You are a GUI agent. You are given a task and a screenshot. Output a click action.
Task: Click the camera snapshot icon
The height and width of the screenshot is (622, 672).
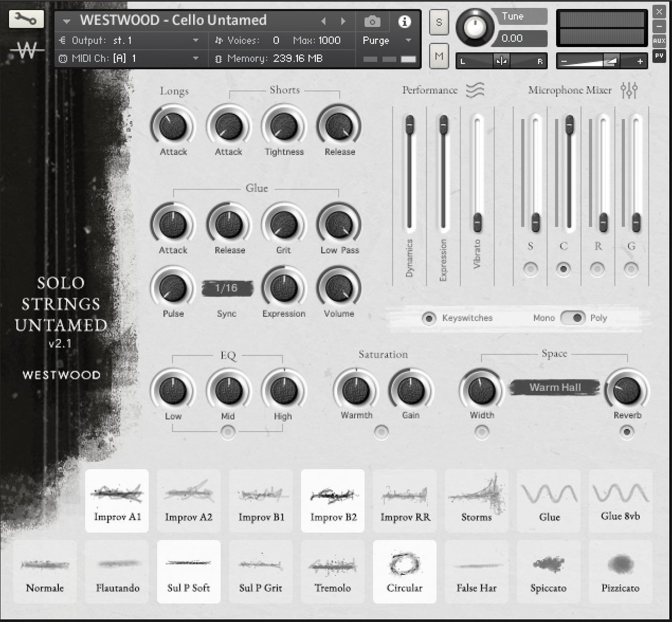[372, 22]
